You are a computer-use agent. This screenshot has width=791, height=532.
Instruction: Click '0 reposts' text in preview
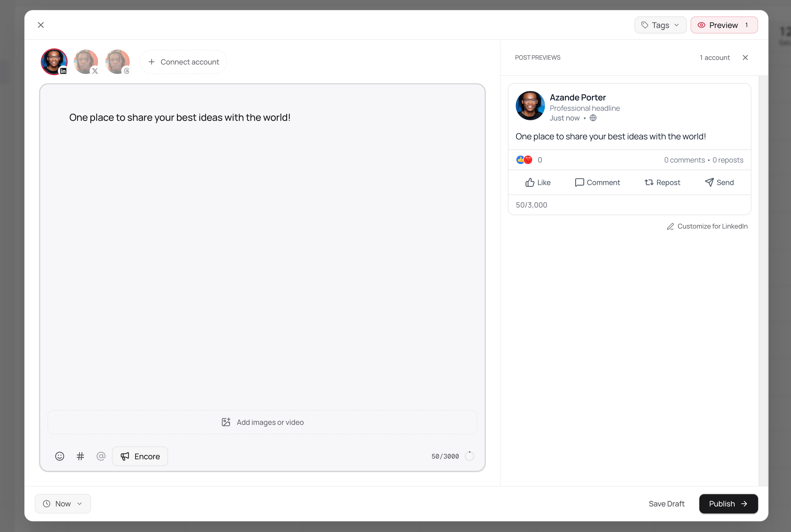[728, 160]
